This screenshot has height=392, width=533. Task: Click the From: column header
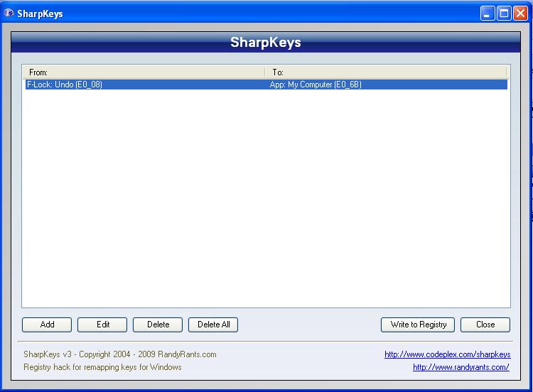tap(144, 72)
